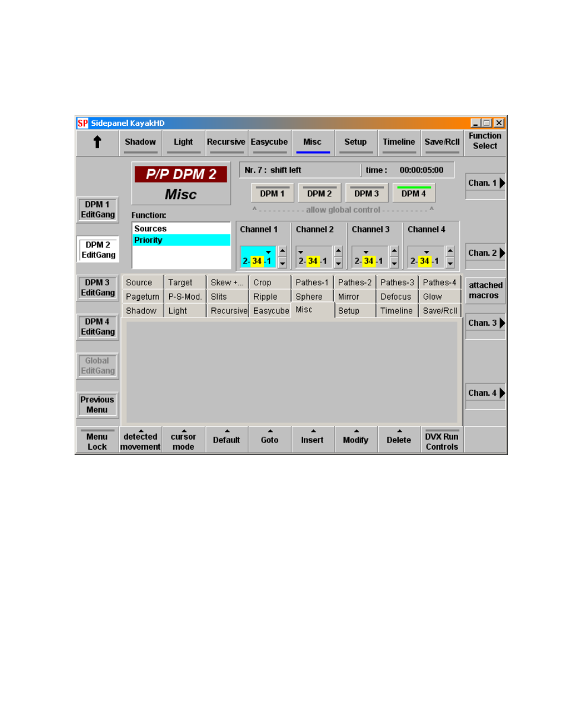
Task: Expand the cursor mode menu
Action: tap(183, 440)
